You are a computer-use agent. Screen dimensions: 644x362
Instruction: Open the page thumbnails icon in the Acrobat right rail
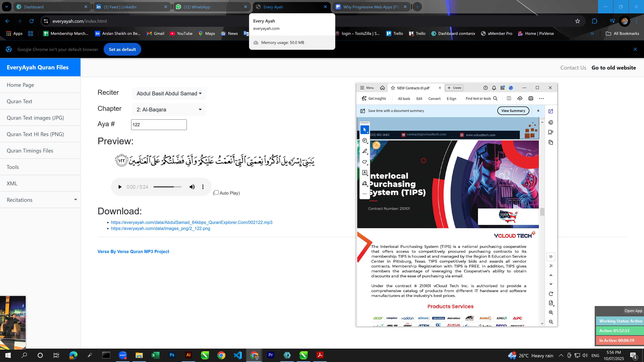point(550,142)
